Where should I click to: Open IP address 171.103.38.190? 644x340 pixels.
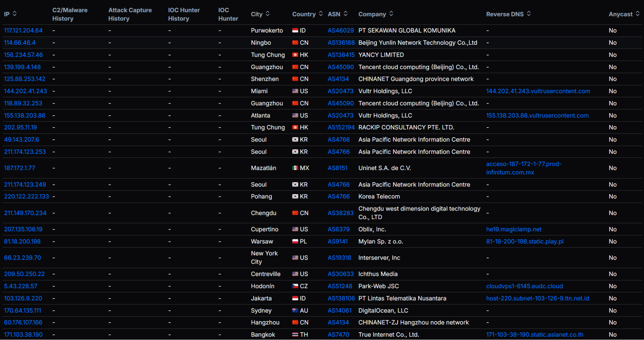23,335
